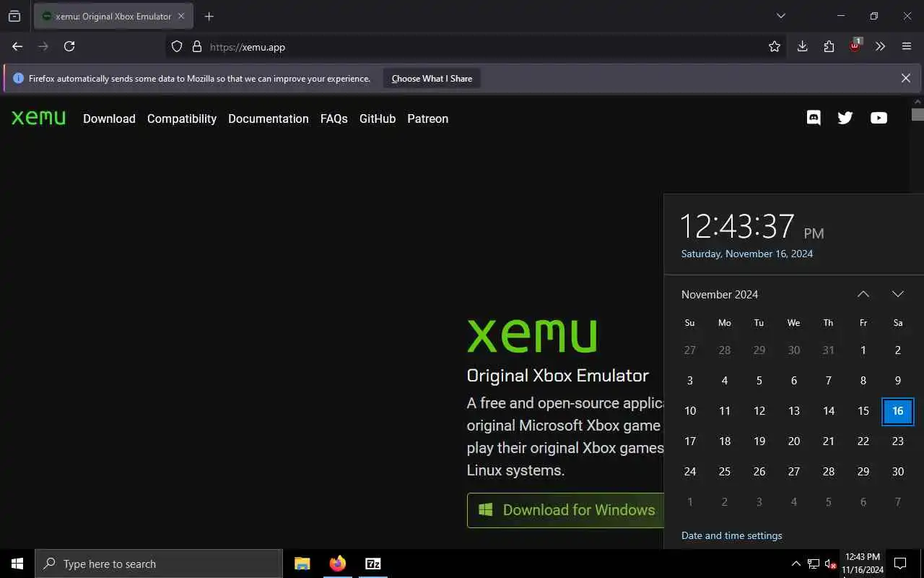Reload the current page
This screenshot has width=924, height=578.
[69, 46]
